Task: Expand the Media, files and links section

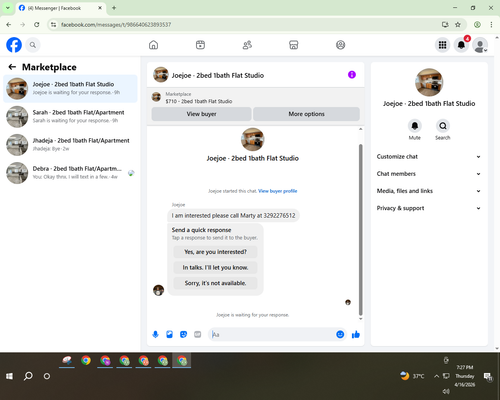Action: [429, 191]
